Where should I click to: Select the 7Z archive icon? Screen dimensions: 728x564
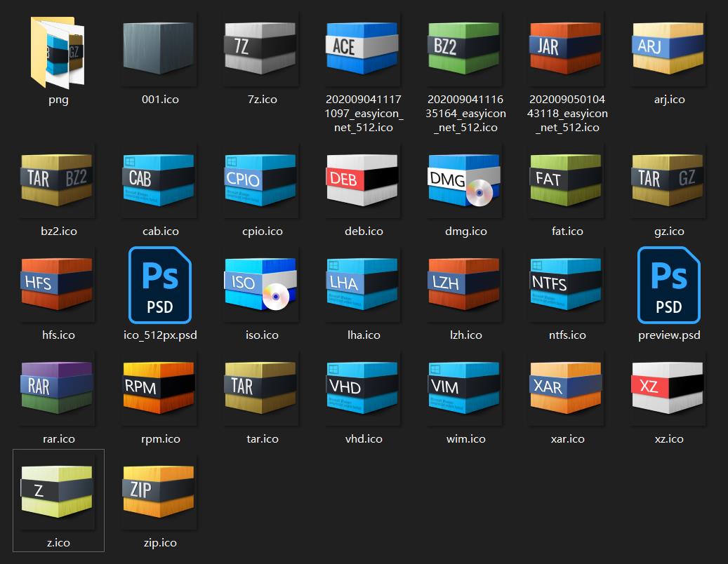260,48
